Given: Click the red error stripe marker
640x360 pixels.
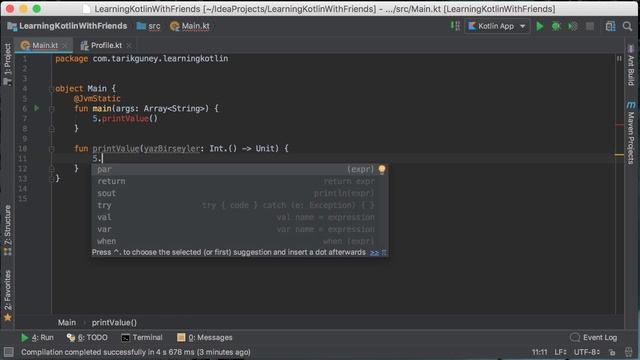Looking at the screenshot, I should coord(619,125).
